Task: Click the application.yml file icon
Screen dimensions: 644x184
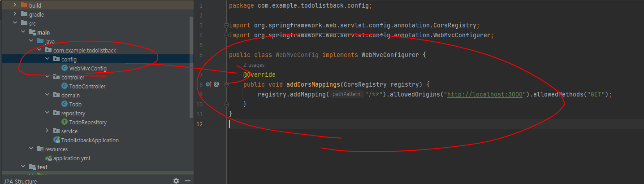Action: pos(48,158)
